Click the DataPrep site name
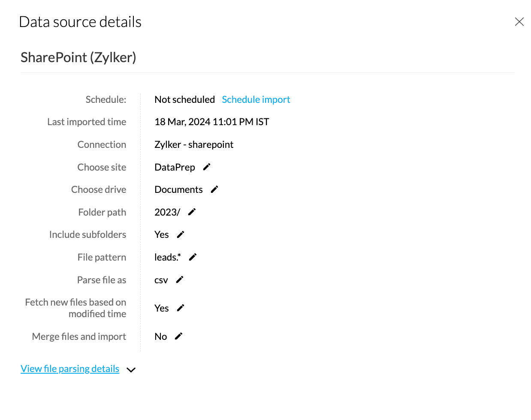 [175, 167]
